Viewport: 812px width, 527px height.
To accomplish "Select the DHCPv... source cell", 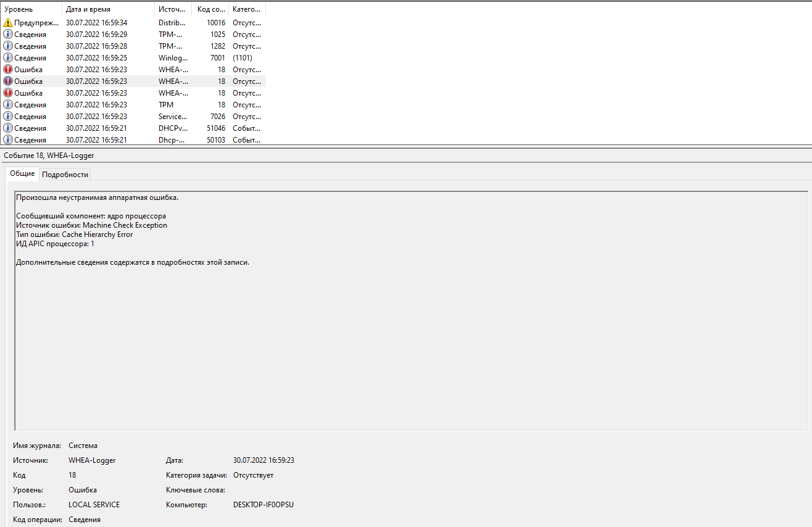I will pos(173,128).
